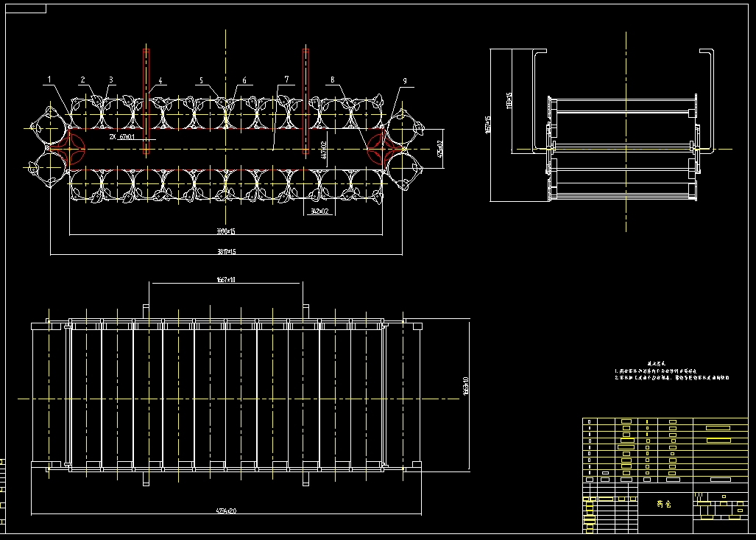Image resolution: width=756 pixels, height=540 pixels.
Task: Click the vertical 1663±10 dimension of plan view
Action: (x=466, y=386)
